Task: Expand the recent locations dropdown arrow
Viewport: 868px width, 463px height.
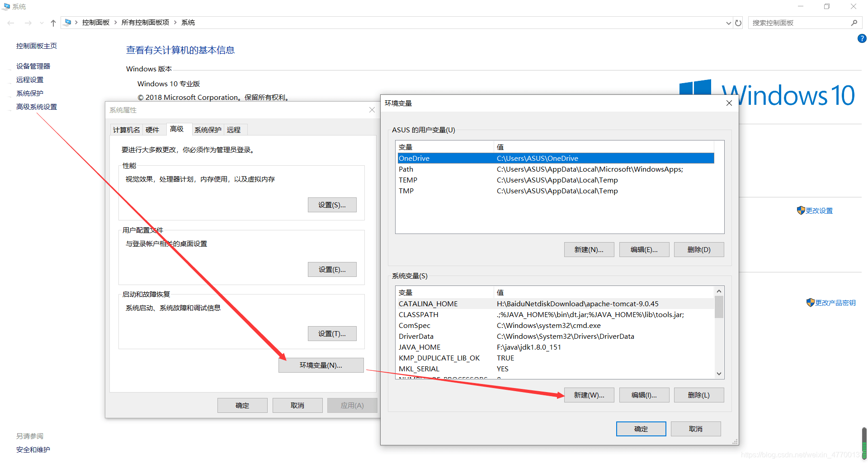Action: [42, 23]
